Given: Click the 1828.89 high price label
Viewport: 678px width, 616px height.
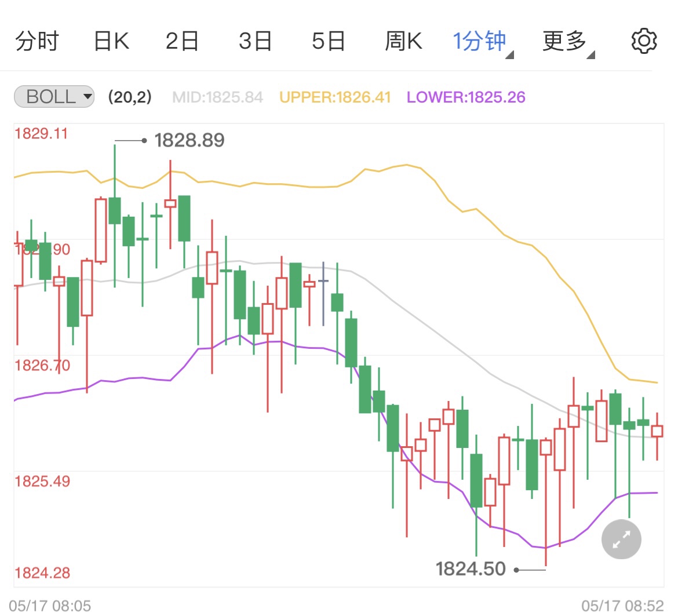Looking at the screenshot, I should pyautogui.click(x=189, y=140).
